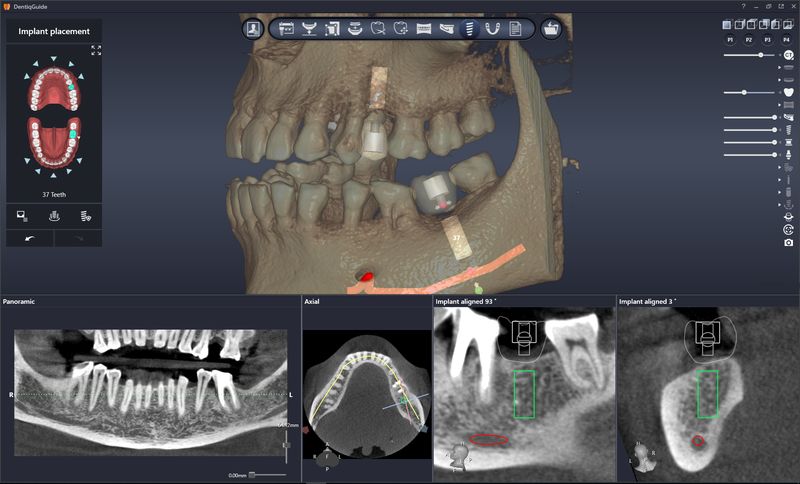
Task: Select the P3 view preset
Action: pos(767,38)
